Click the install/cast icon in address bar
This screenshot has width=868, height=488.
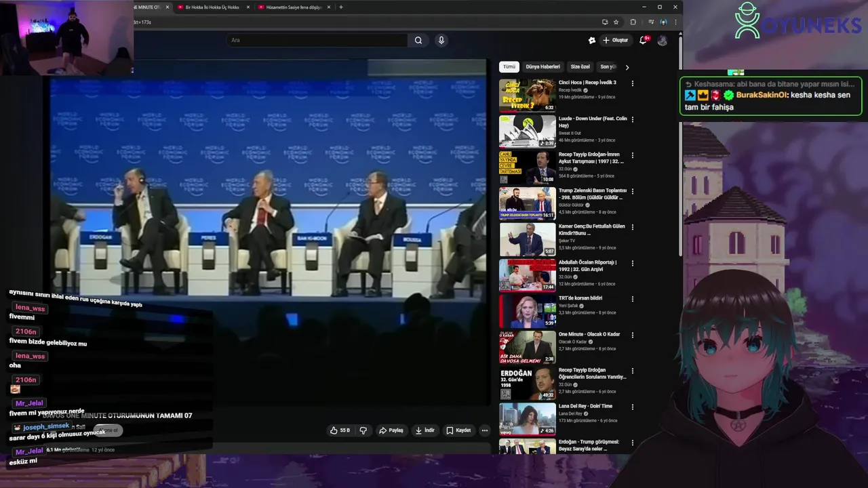(605, 22)
